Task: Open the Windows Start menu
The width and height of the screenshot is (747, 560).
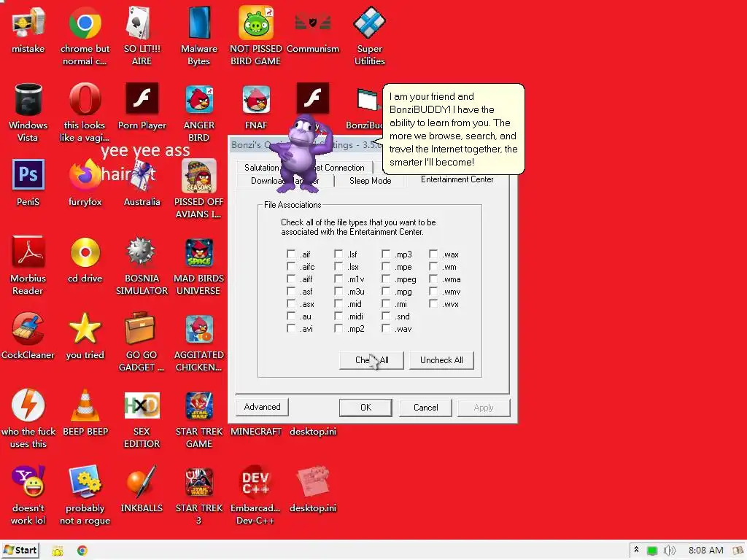Action: point(20,551)
